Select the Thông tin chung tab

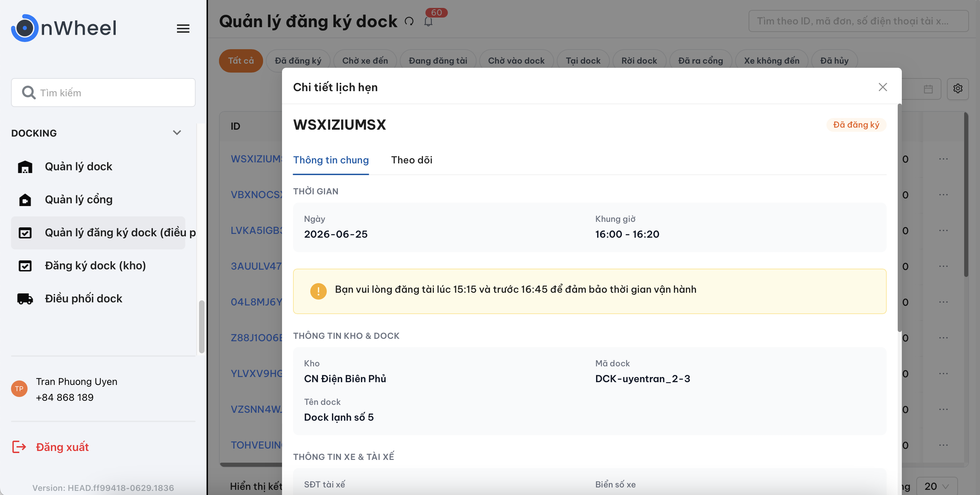point(331,160)
